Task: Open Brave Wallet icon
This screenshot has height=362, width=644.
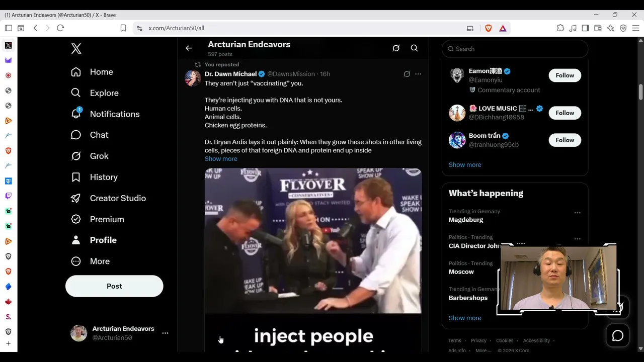Action: [x=598, y=28]
